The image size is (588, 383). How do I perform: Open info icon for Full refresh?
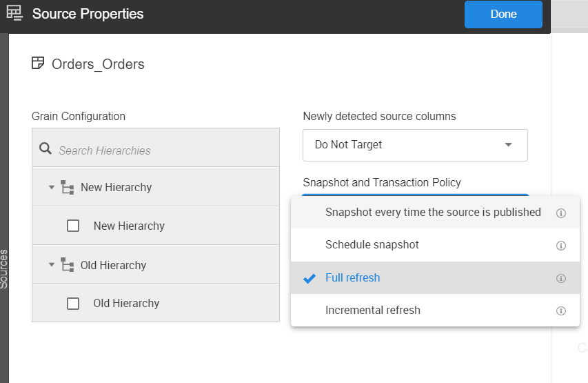pos(561,278)
